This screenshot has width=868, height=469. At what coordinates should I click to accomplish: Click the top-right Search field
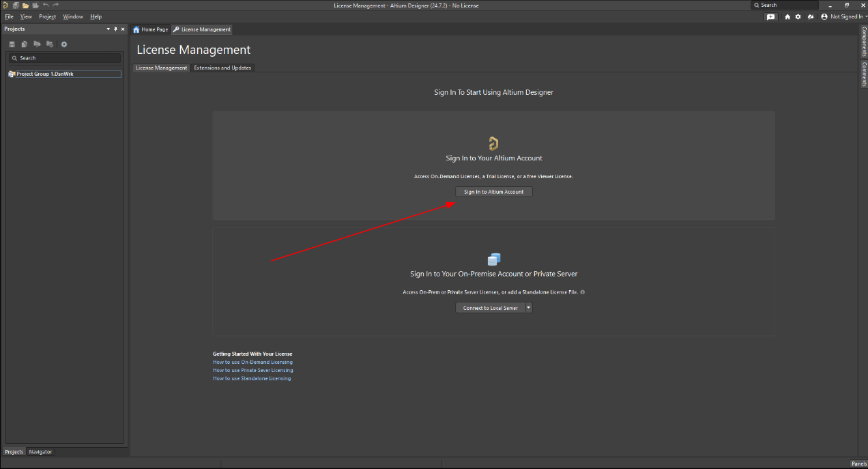point(784,5)
